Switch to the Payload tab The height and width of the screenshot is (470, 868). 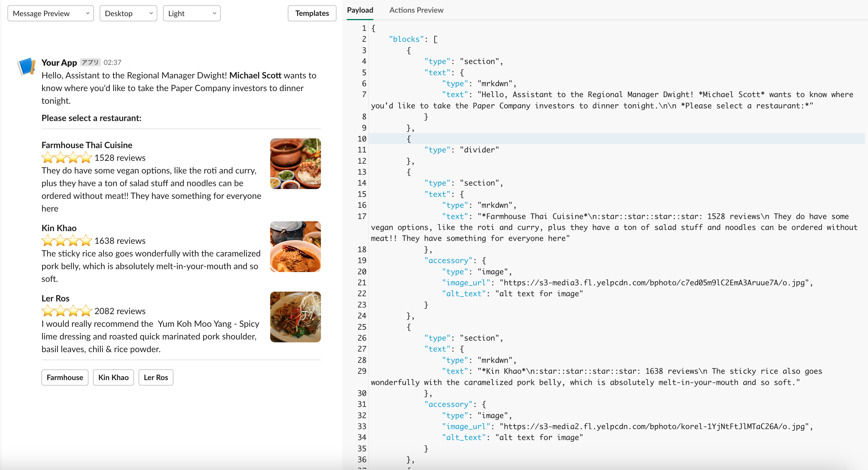tap(360, 10)
